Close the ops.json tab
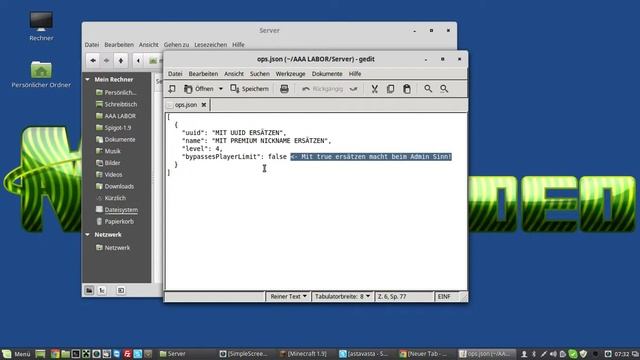 [x=204, y=105]
